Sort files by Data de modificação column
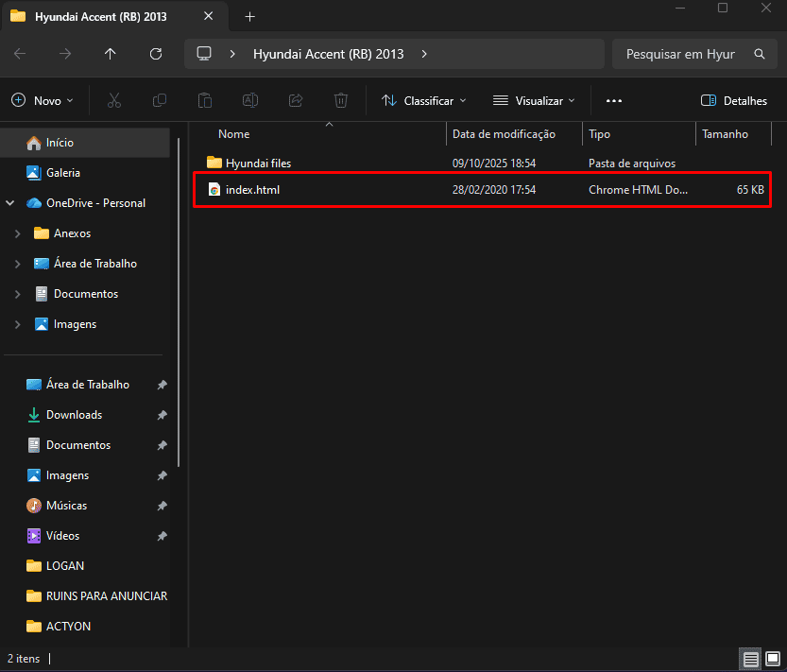 point(504,134)
